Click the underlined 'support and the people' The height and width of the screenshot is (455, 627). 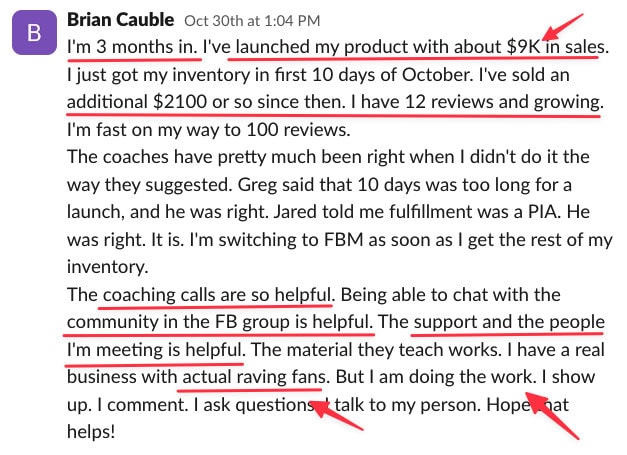[509, 322]
